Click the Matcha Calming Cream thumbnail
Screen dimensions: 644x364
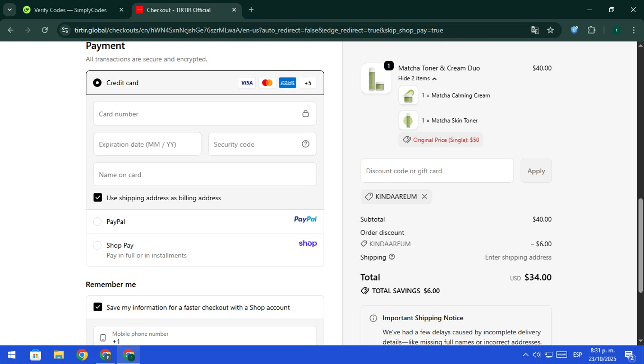(x=408, y=95)
